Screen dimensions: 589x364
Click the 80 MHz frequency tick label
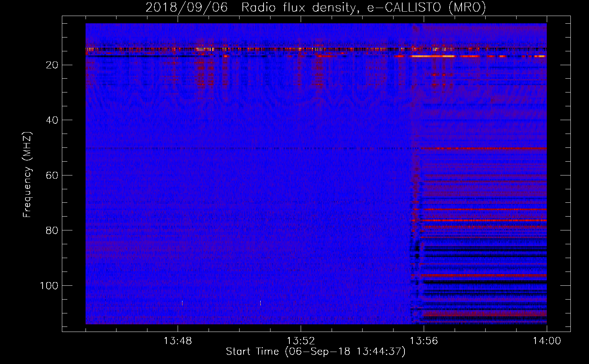(52, 230)
